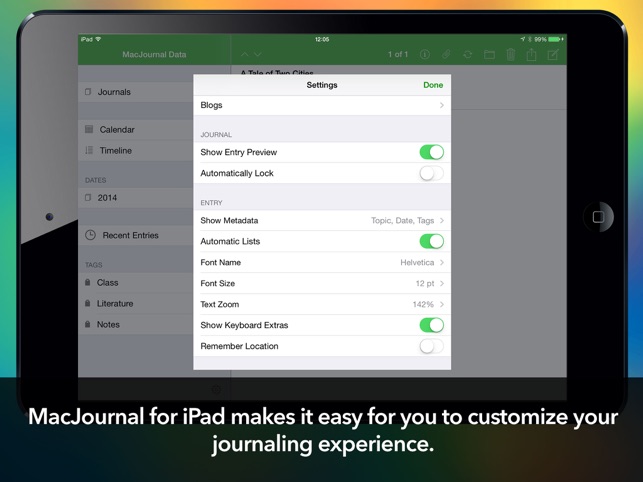
Task: Tap the entry info icon in toolbar
Action: (425, 55)
